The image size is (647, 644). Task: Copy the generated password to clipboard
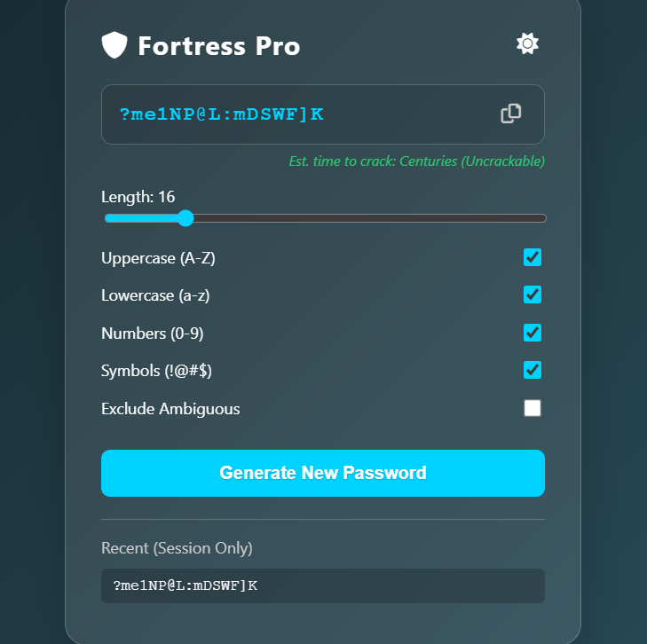pos(510,114)
